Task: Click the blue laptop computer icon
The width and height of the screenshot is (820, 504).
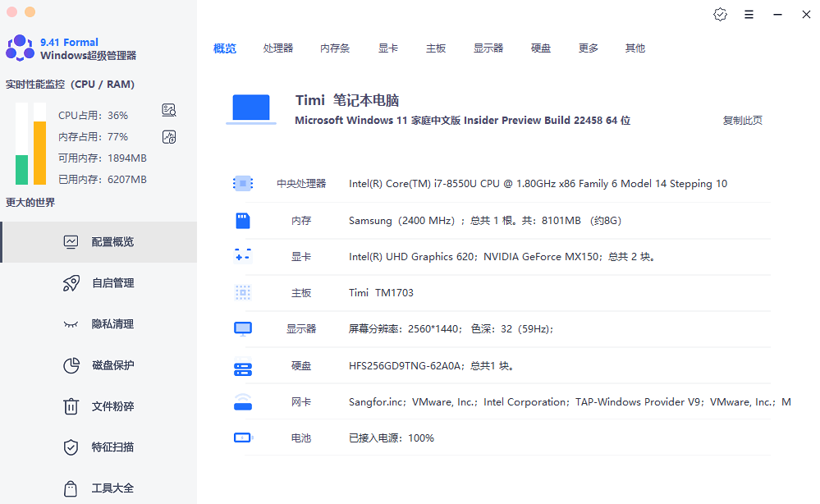Action: pos(251,109)
